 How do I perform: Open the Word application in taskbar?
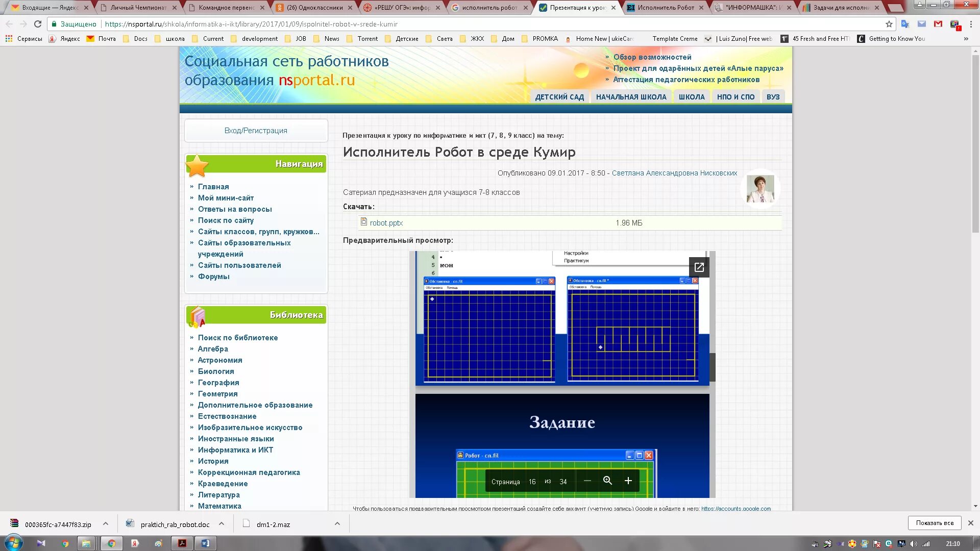[205, 543]
